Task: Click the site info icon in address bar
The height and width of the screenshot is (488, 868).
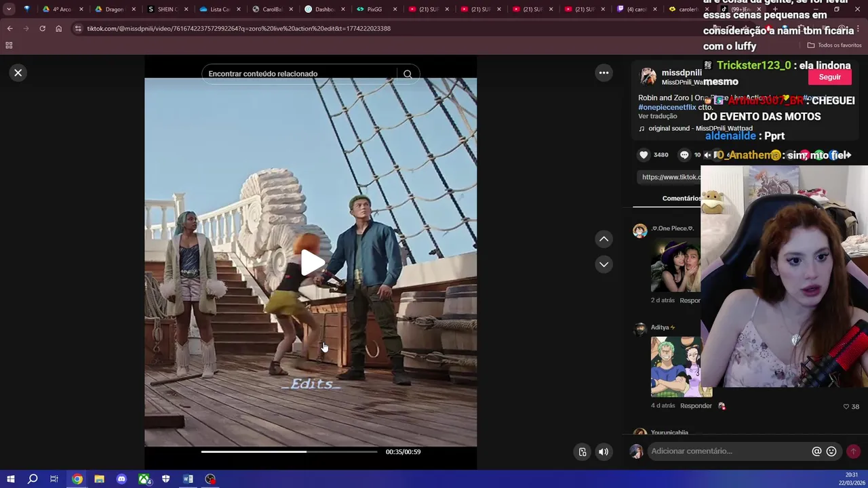Action: (x=78, y=28)
